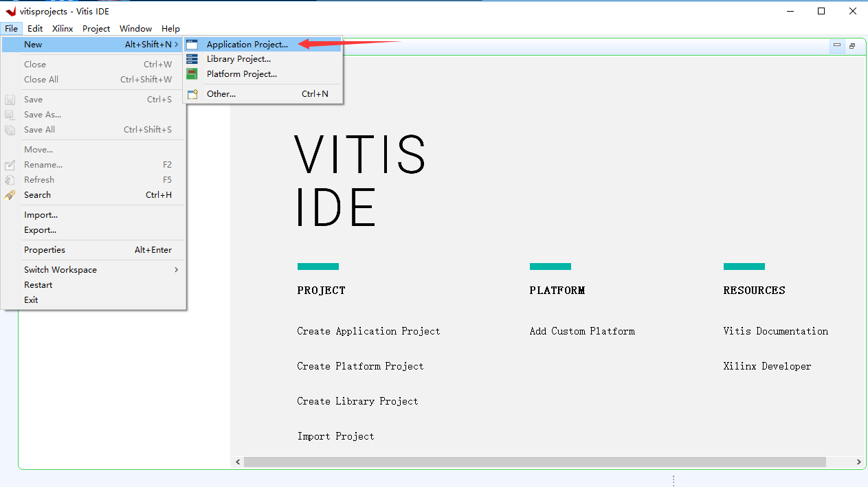Open Vitis Documentation under Resources
The height and width of the screenshot is (487, 868).
775,330
